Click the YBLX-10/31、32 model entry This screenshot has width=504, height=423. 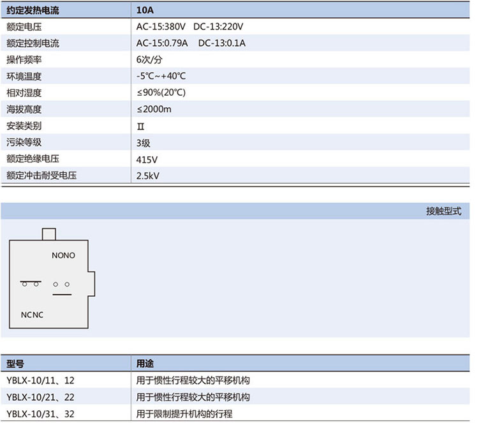tap(40, 413)
